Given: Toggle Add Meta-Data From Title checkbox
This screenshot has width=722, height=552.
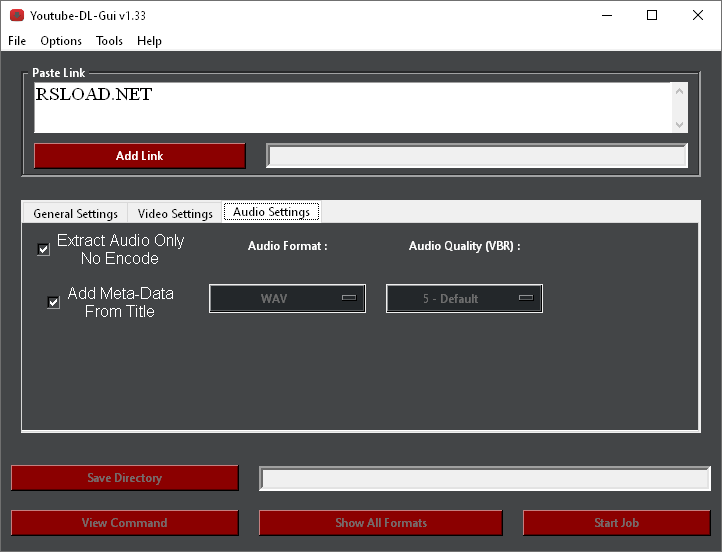Looking at the screenshot, I should pyautogui.click(x=54, y=302).
